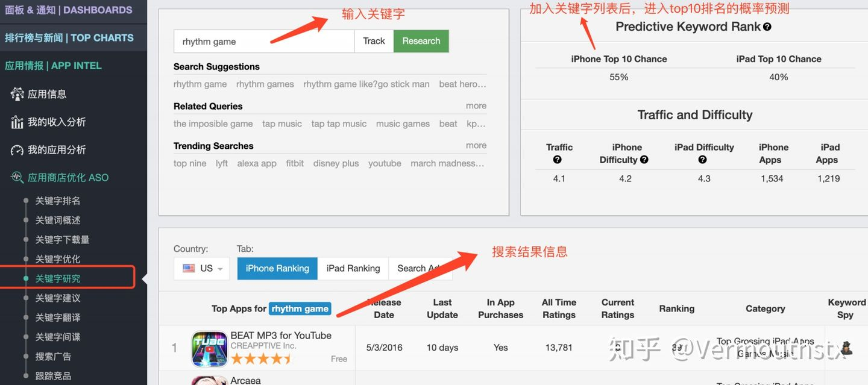Click related query 'tap music'

[x=282, y=124]
